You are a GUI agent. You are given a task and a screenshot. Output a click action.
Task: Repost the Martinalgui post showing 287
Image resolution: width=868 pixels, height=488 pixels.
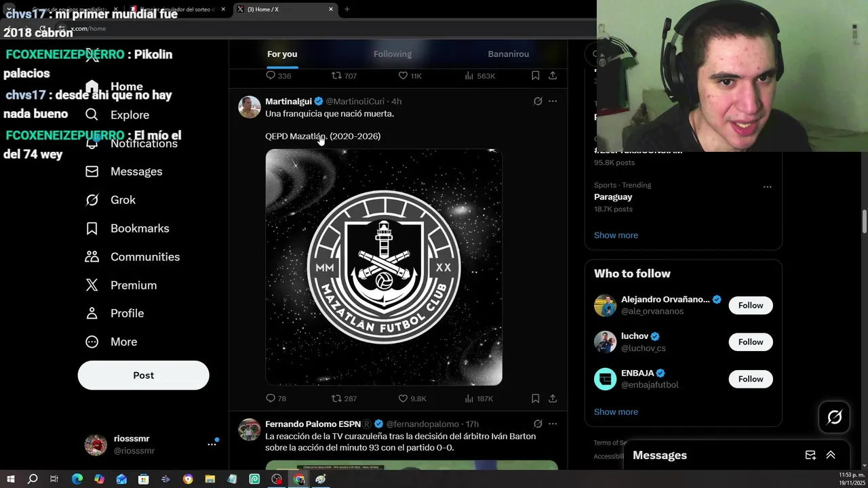343,399
